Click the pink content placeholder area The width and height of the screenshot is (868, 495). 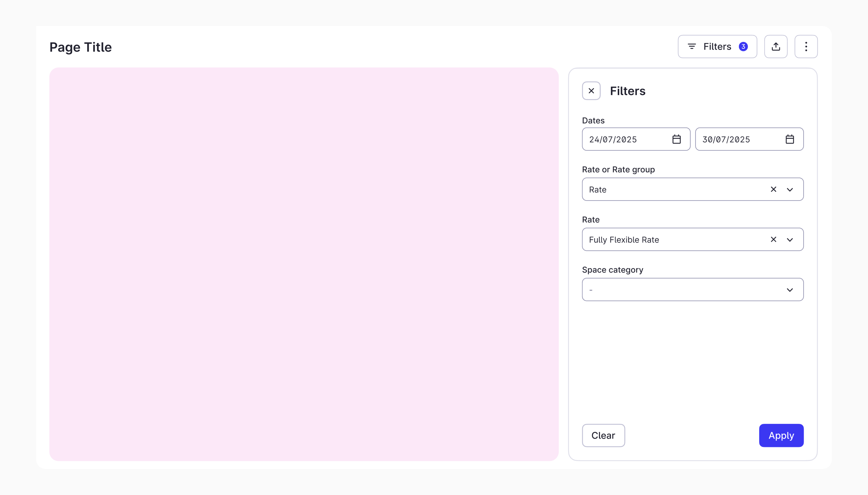click(x=304, y=264)
